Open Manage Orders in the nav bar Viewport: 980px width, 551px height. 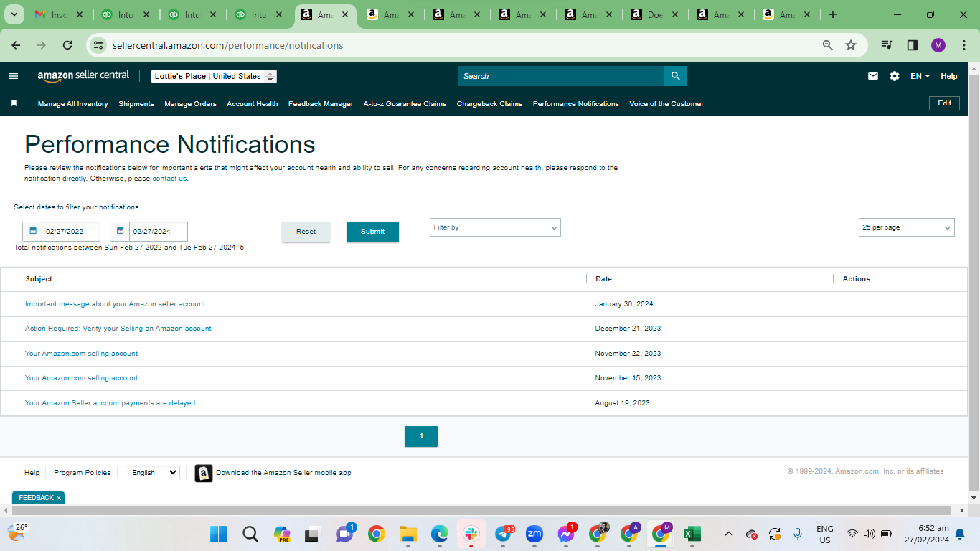tap(190, 104)
